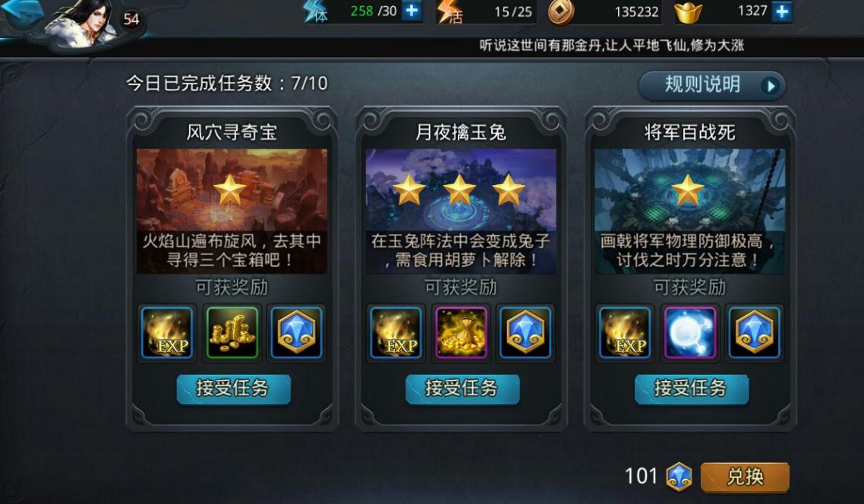Tap the gold ingot currency icon
864x504 pixels.
click(x=689, y=12)
